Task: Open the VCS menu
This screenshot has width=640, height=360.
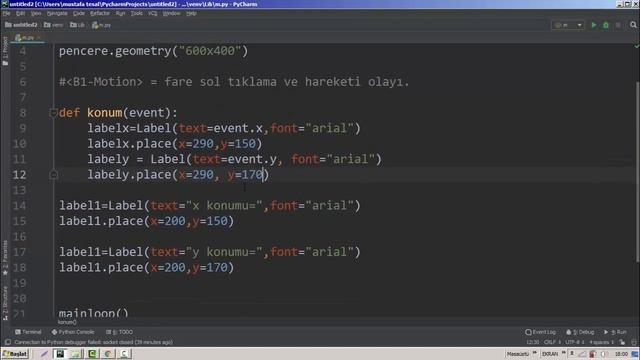Action: (x=153, y=13)
